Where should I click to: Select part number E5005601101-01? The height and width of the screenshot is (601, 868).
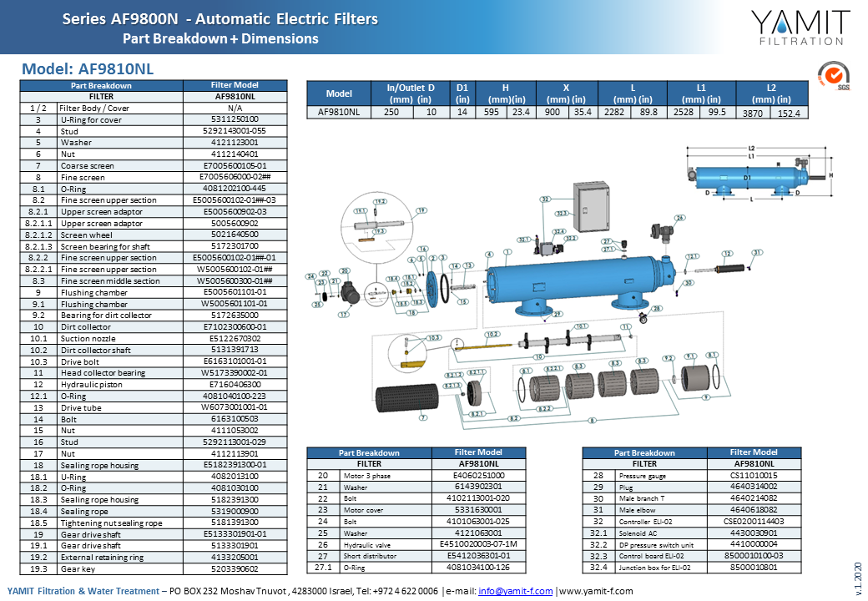(235, 292)
